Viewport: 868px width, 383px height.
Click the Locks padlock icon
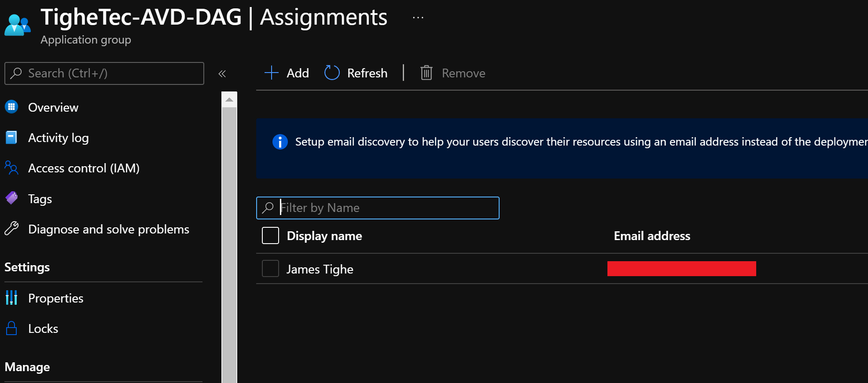point(11,328)
